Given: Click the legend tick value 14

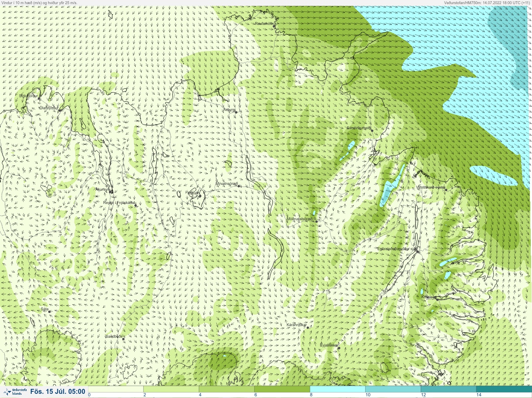Looking at the screenshot, I should 479,395.
